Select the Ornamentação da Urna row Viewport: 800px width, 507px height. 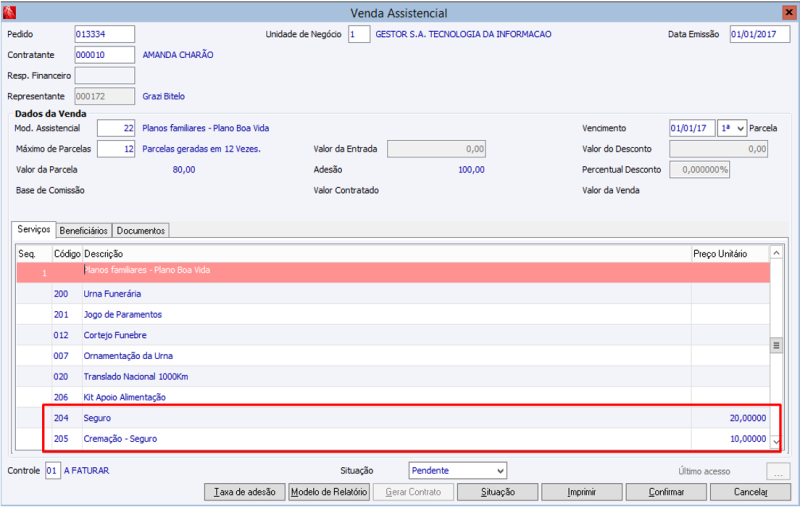coord(393,356)
